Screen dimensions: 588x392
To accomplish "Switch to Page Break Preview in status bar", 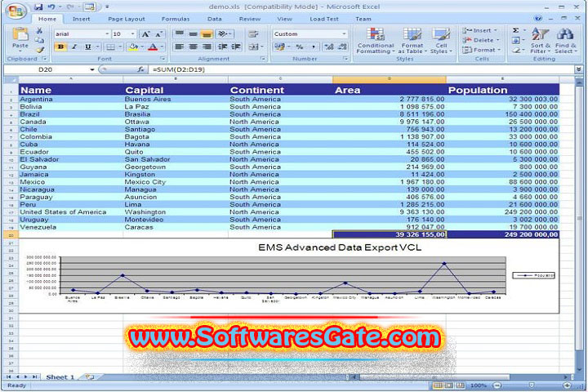I will pyautogui.click(x=461, y=385).
